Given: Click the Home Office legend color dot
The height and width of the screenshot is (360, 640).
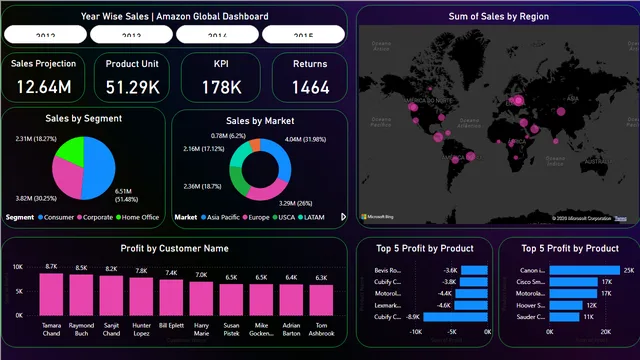Looking at the screenshot, I should (x=118, y=218).
